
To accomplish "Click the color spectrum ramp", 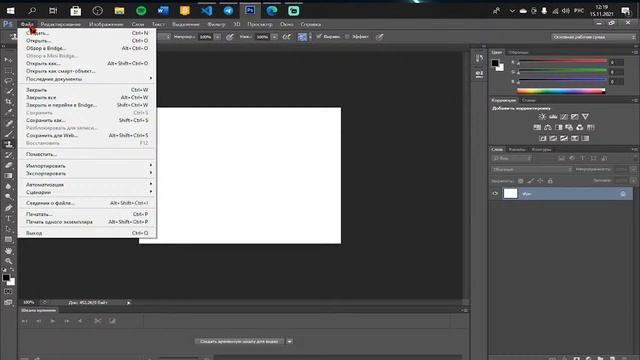I will point(561,91).
